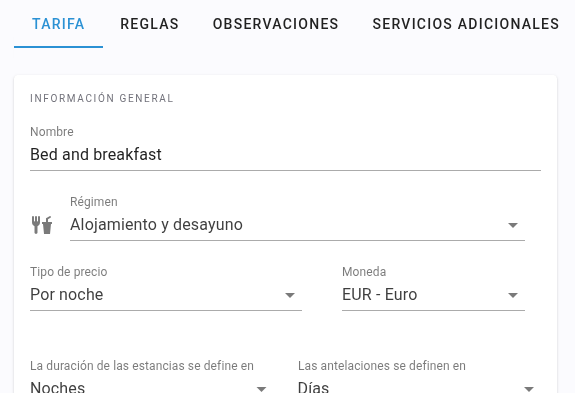This screenshot has width=575, height=393.
Task: Click the stay duration dropdown arrow
Action: [x=261, y=389]
